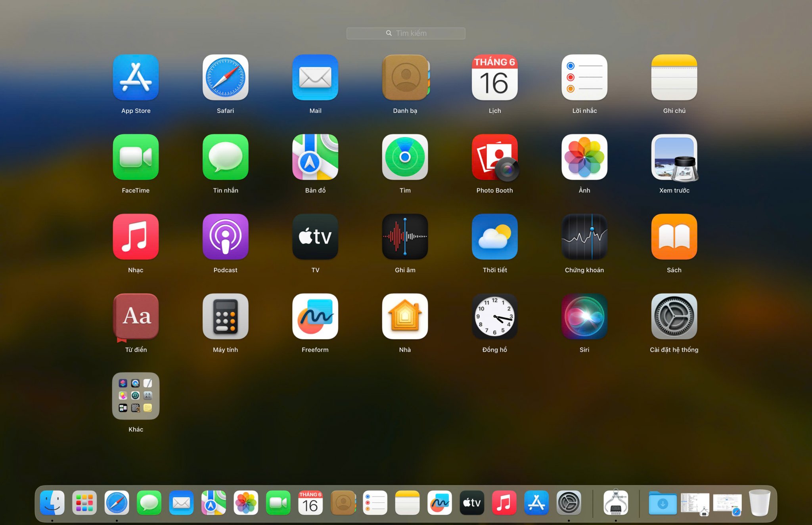Open the Trash in the Dock

(x=760, y=503)
